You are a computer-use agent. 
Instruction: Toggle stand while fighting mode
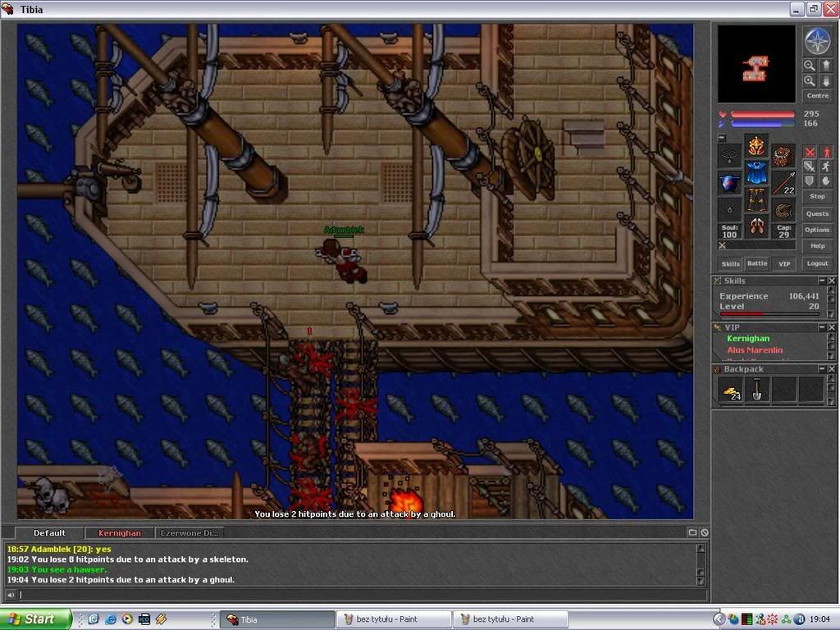[826, 152]
